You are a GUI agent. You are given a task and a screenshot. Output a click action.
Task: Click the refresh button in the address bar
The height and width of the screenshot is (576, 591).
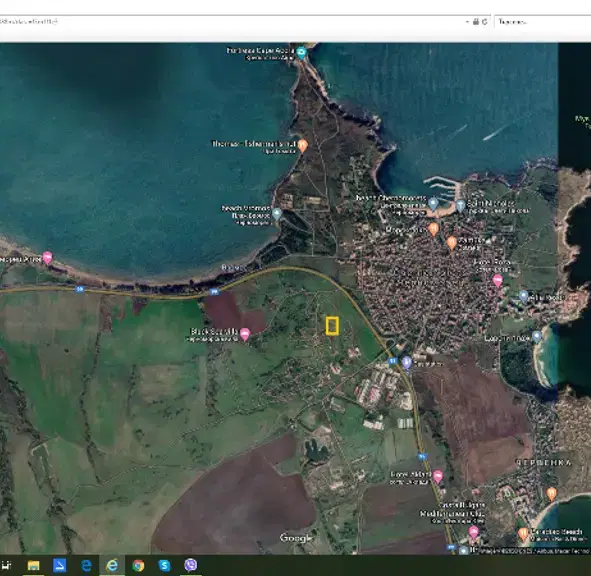485,22
